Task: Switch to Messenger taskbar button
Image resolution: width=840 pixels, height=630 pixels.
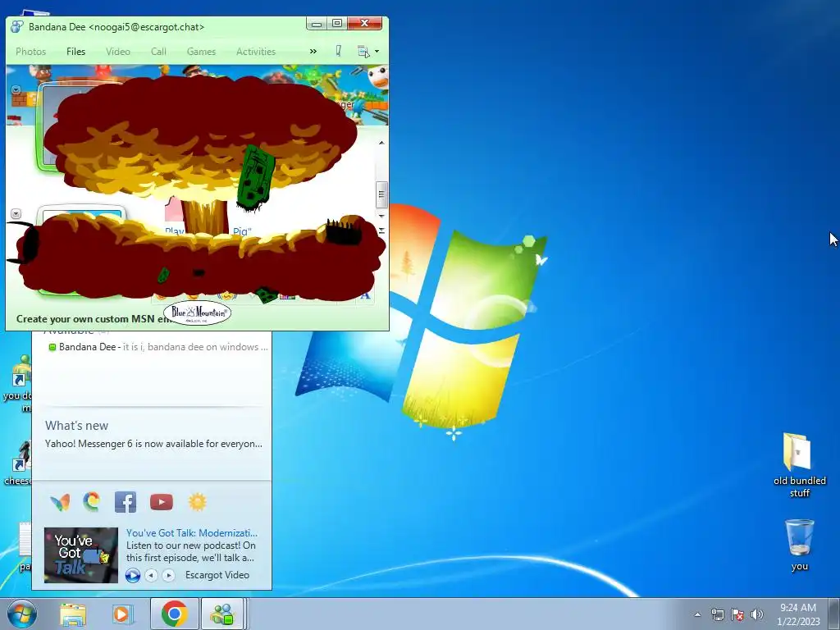Action: (x=223, y=614)
